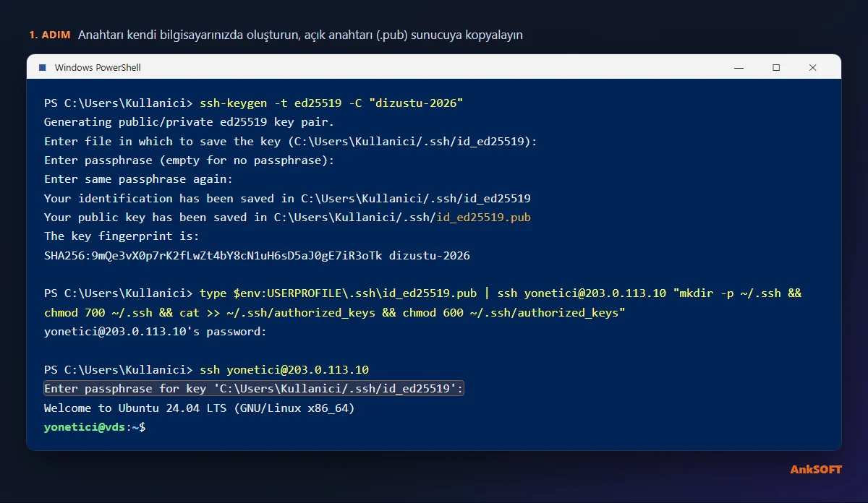Maximize the Windows PowerShell window
This screenshot has width=868, height=503.
coord(776,67)
